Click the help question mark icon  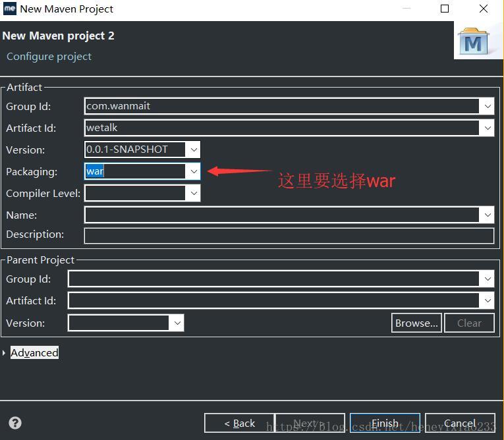pyautogui.click(x=15, y=423)
